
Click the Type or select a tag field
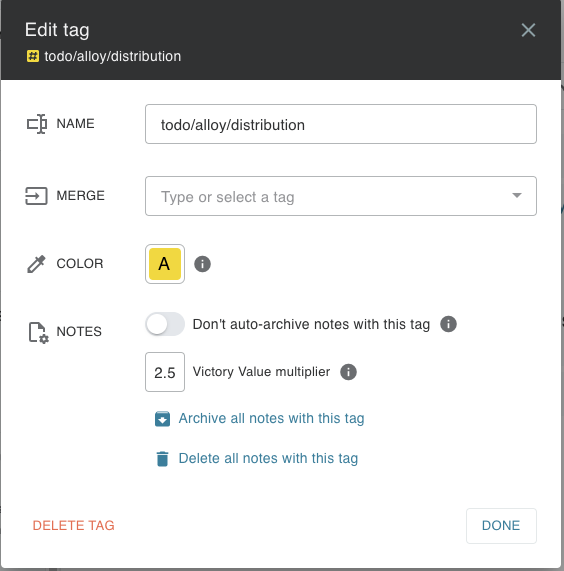(x=341, y=196)
